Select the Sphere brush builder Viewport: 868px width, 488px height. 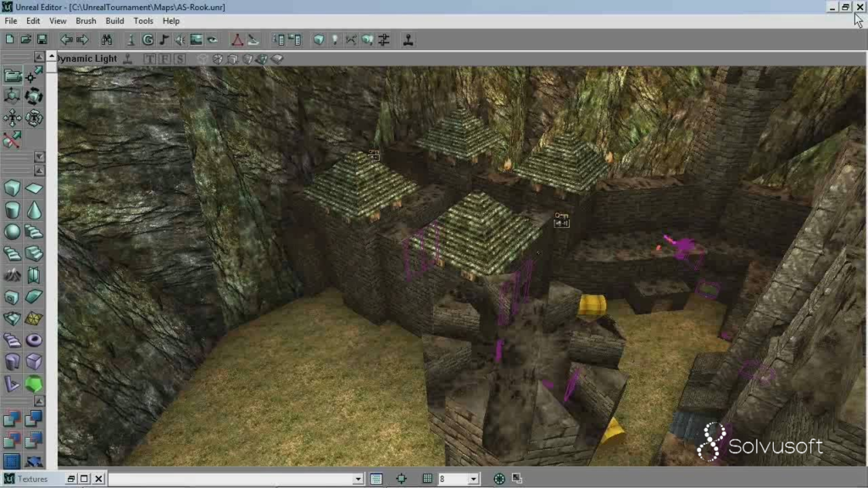(x=12, y=231)
